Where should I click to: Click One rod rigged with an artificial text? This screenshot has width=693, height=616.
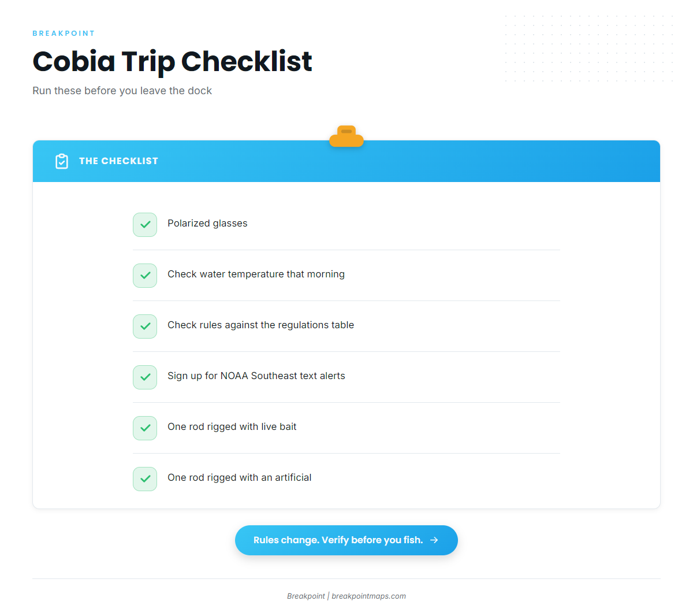pos(240,478)
